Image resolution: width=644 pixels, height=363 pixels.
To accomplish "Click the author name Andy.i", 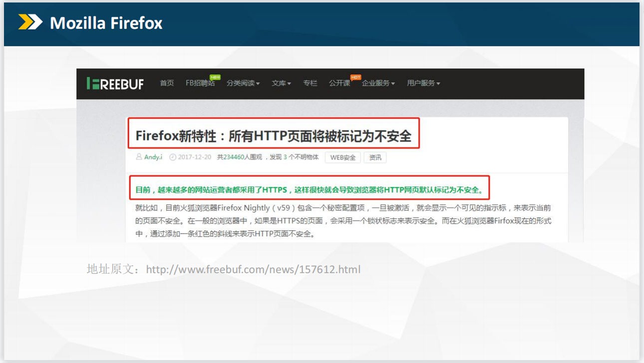I will click(153, 157).
